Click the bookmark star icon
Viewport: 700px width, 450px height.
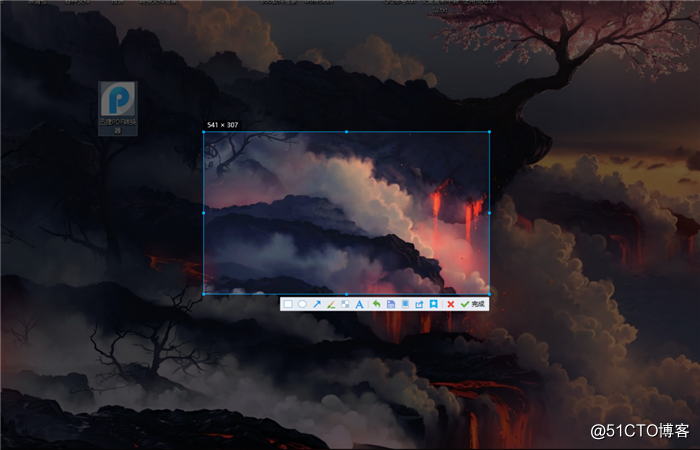[433, 304]
